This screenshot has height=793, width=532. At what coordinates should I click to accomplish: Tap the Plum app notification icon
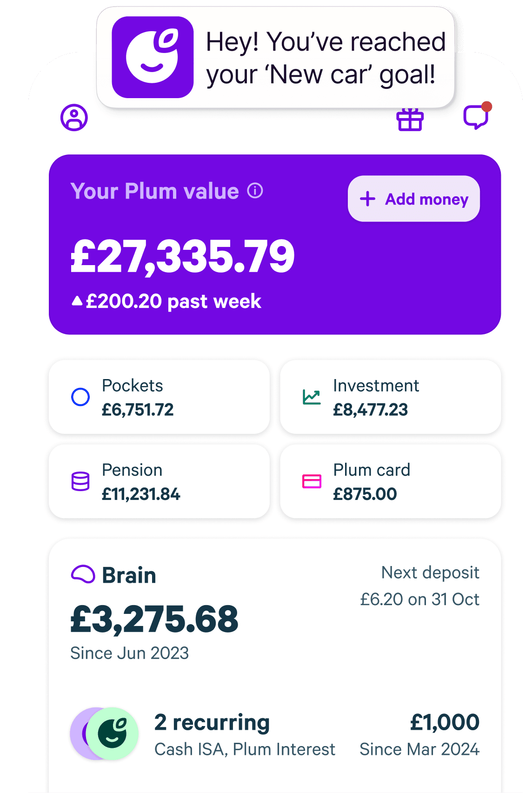[153, 57]
